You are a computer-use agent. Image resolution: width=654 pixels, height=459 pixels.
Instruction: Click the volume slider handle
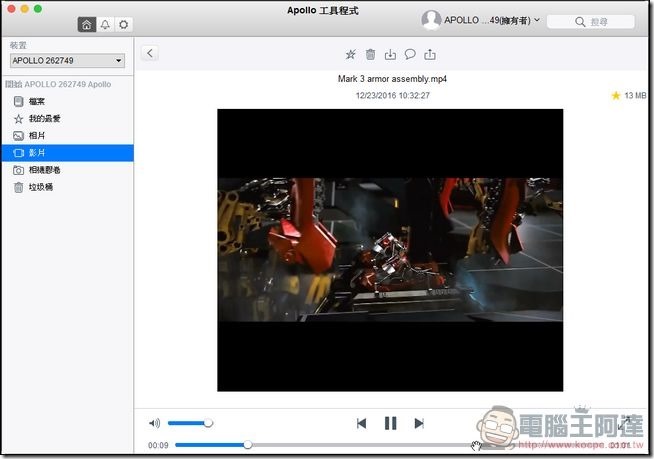(x=208, y=423)
